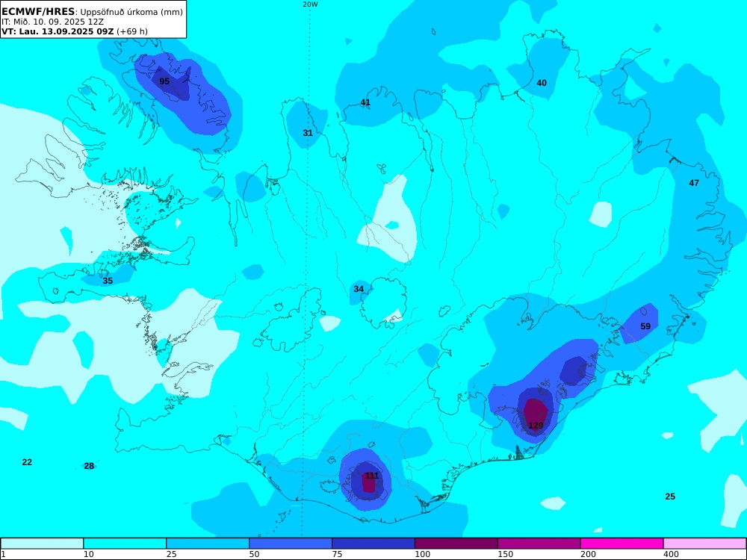Click the 31 mm value near 20W line
747x560 pixels.
pos(308,133)
